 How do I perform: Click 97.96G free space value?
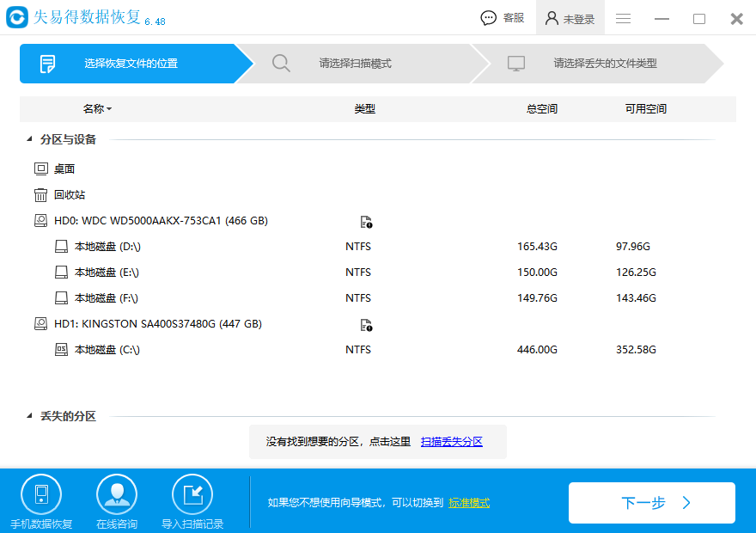coord(633,247)
